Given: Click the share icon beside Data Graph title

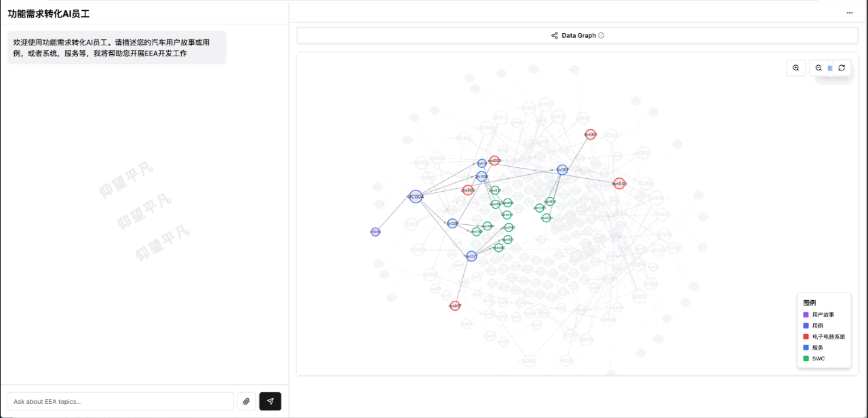Looking at the screenshot, I should coord(554,35).
